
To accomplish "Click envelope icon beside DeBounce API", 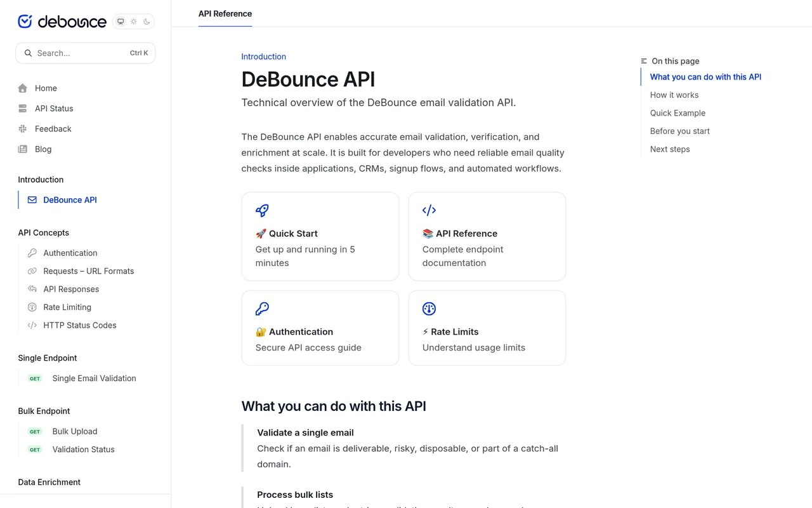I will [x=32, y=200].
